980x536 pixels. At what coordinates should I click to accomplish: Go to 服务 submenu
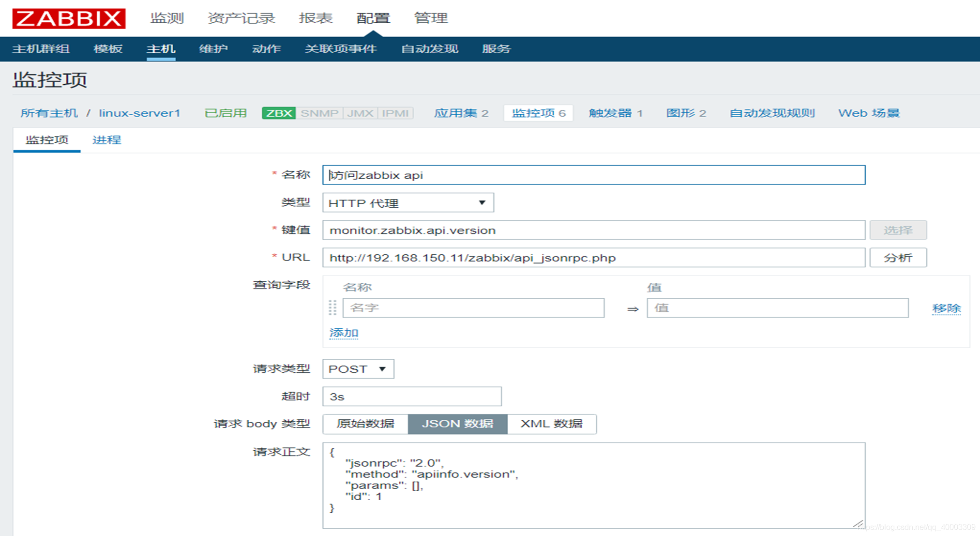pos(497,49)
